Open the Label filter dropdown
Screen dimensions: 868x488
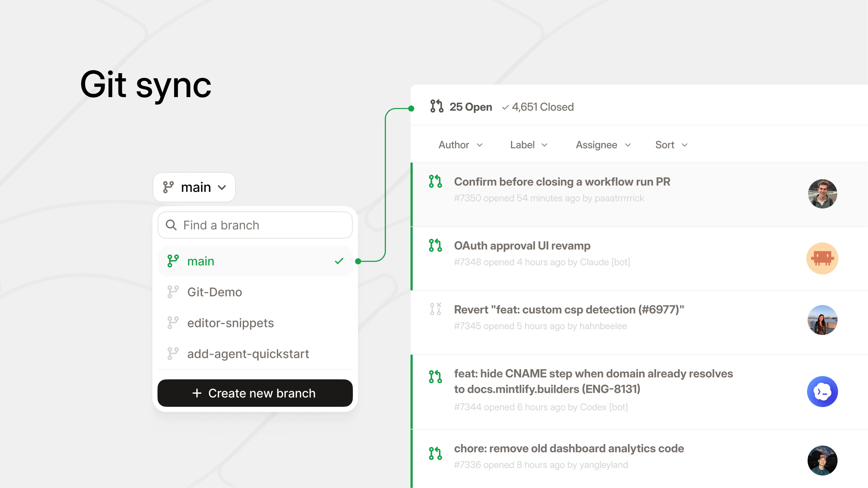[528, 145]
